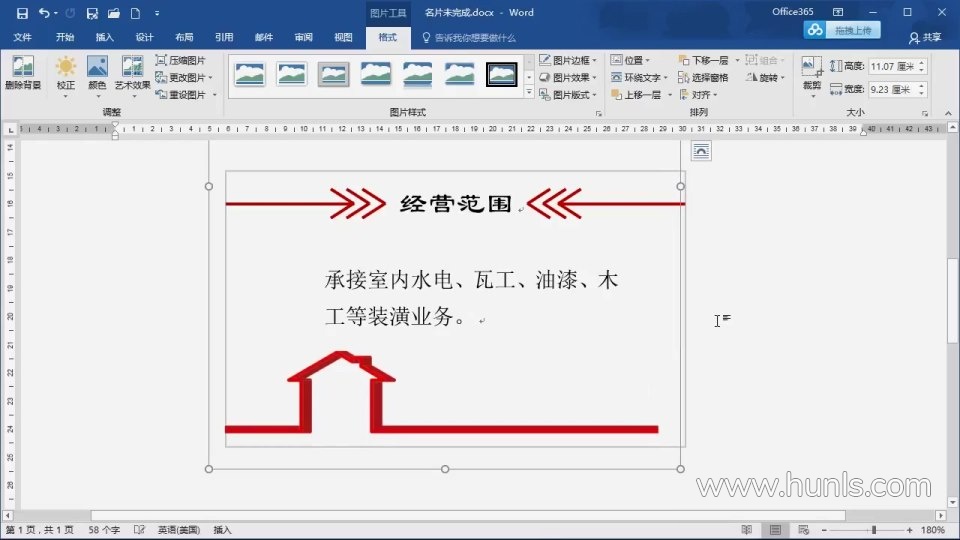Click the word count 58 个字
The width and height of the screenshot is (960, 540).
pyautogui.click(x=104, y=530)
